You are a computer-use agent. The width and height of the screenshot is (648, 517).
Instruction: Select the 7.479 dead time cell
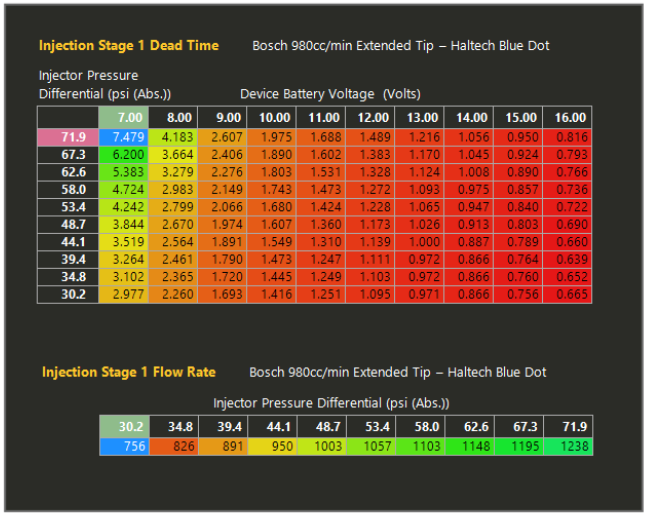(x=124, y=137)
